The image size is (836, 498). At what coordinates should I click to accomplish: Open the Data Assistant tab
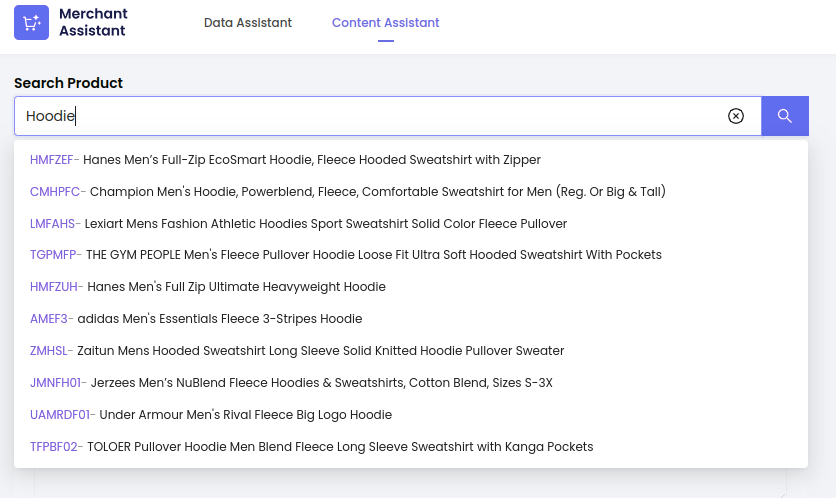pos(248,23)
